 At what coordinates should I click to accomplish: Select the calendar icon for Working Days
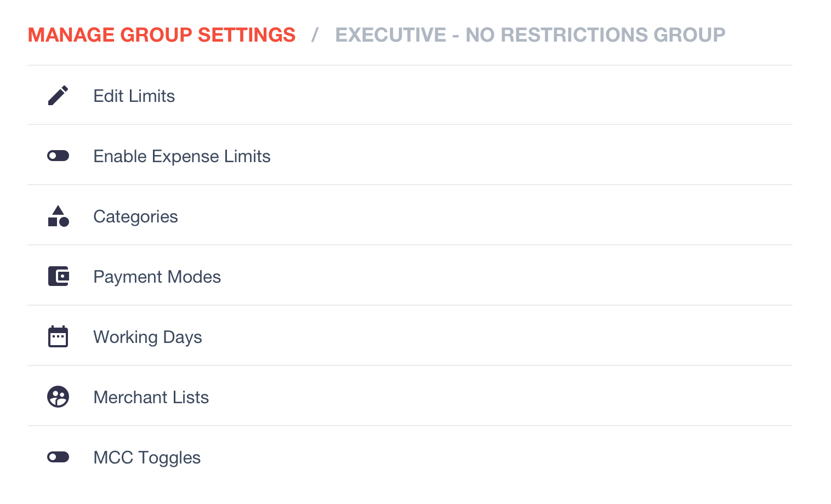pyautogui.click(x=58, y=336)
